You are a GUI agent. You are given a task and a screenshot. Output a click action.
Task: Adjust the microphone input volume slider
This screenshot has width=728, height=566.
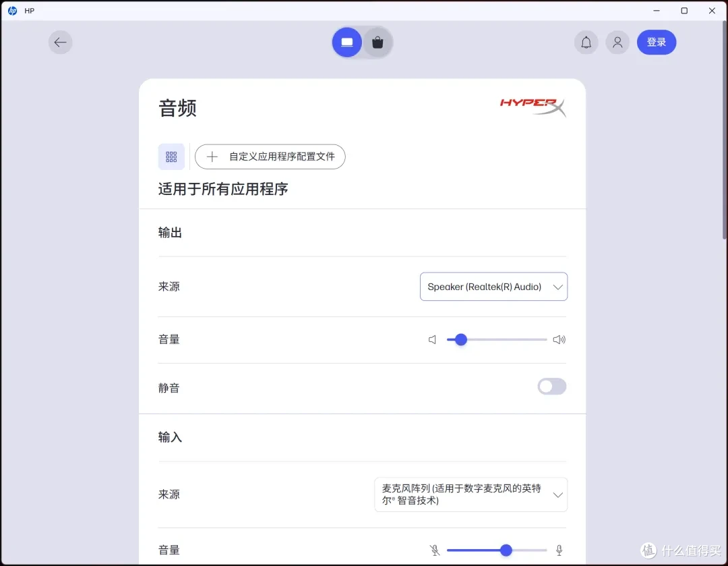(497, 550)
